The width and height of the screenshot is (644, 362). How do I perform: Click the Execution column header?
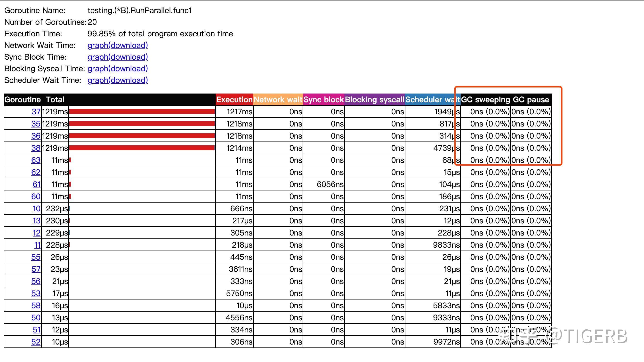pyautogui.click(x=234, y=100)
